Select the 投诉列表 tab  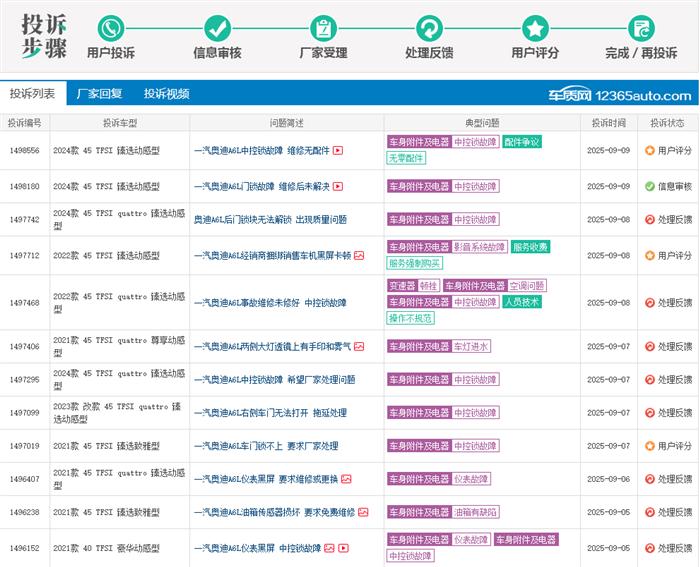33,94
